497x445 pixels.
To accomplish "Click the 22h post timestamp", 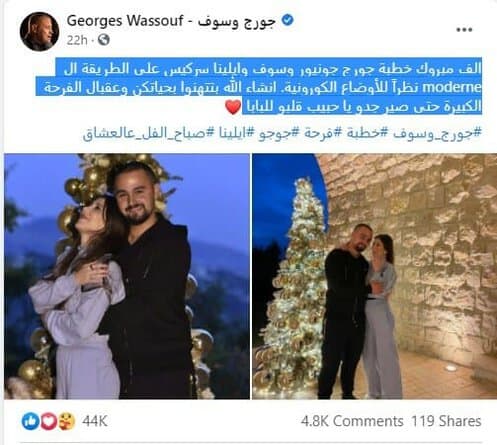I will (x=77, y=40).
